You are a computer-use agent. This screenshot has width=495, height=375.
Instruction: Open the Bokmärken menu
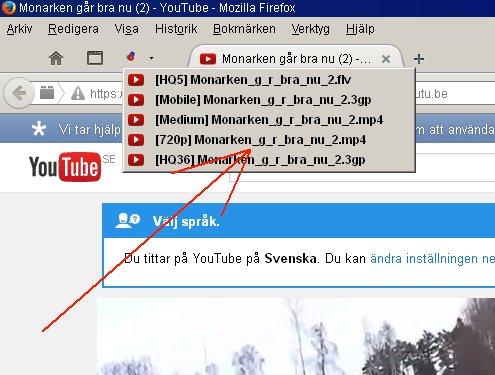[x=244, y=29]
